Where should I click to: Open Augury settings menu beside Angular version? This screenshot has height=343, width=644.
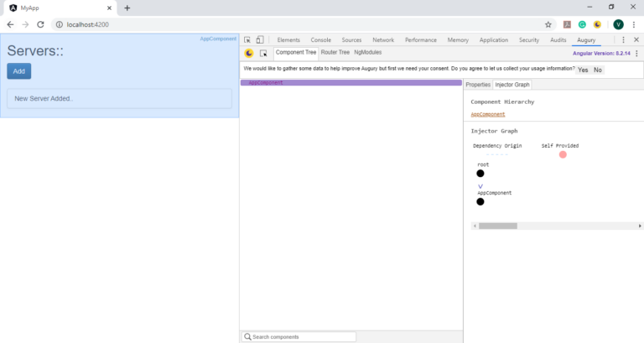(636, 53)
